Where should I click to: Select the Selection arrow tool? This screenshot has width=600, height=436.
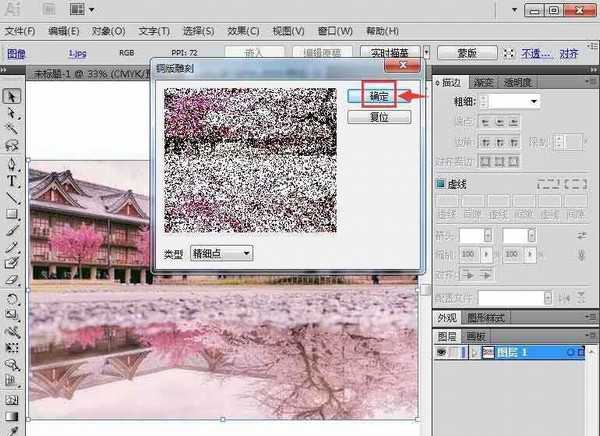(x=13, y=96)
